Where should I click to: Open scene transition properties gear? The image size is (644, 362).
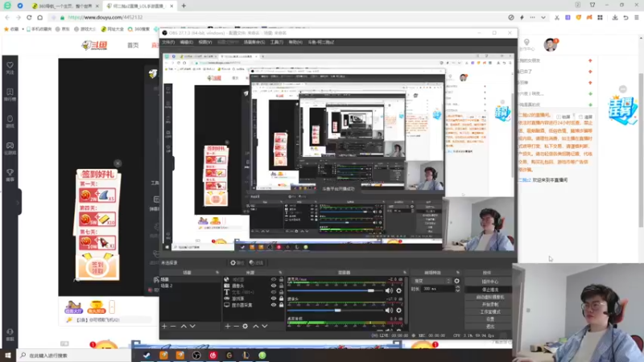[x=456, y=281]
